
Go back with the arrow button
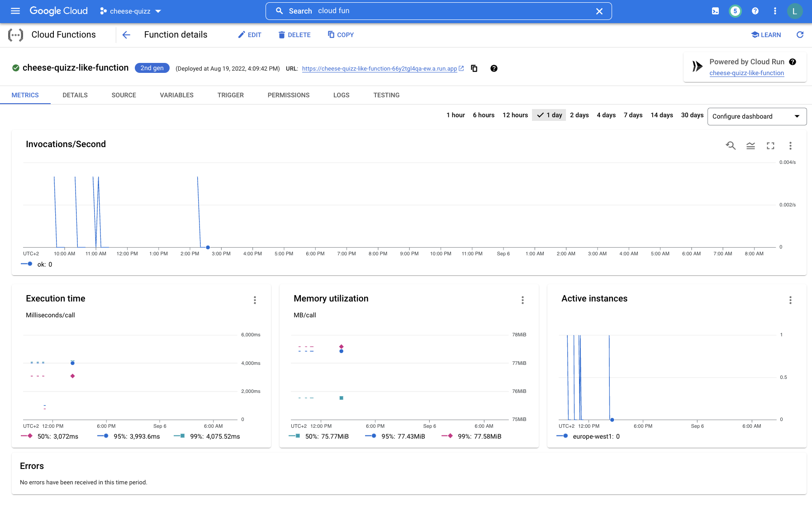click(x=126, y=35)
